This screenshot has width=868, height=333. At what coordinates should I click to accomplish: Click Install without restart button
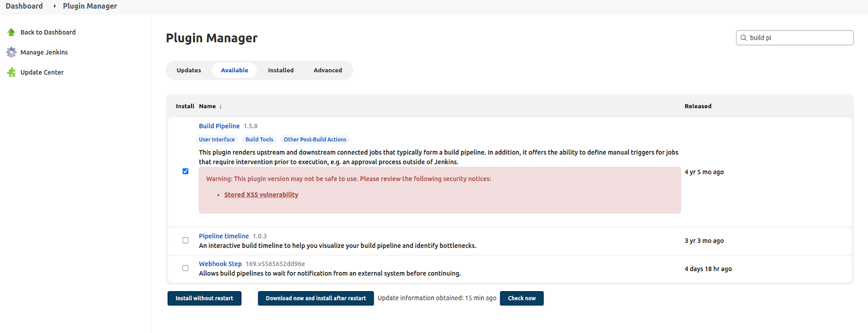click(x=205, y=298)
